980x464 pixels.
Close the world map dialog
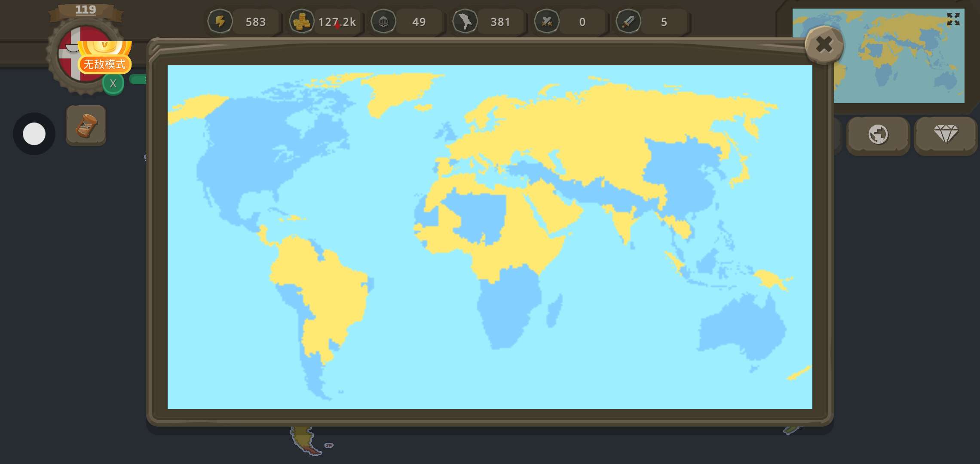pos(824,45)
